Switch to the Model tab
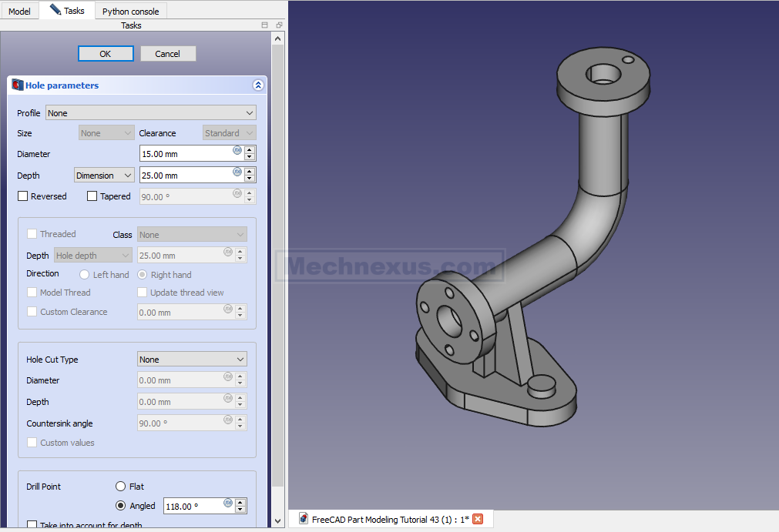This screenshot has width=779, height=532. [19, 12]
